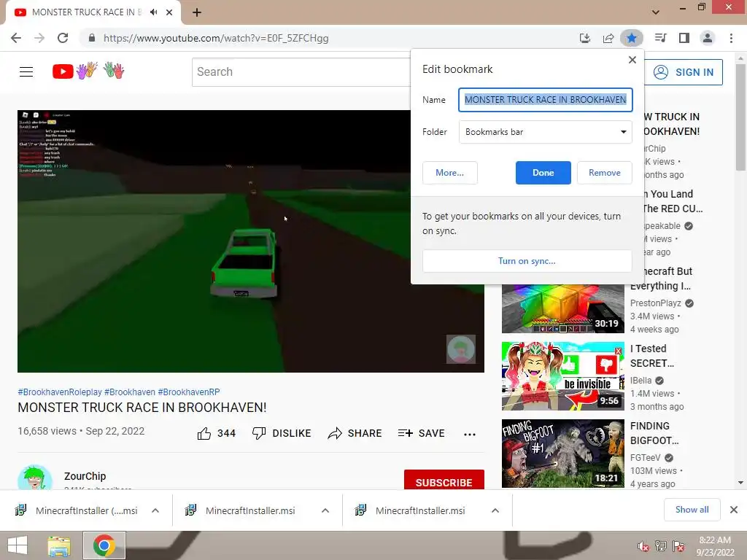Expand options for MinecraftInstaller (....msi download
The width and height of the screenshot is (747, 560).
coord(155,510)
